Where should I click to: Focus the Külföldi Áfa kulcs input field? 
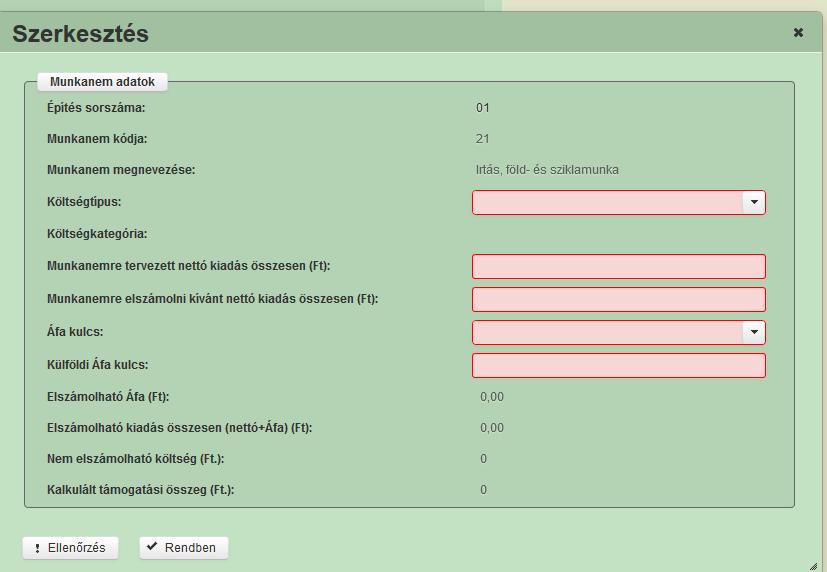coord(619,365)
